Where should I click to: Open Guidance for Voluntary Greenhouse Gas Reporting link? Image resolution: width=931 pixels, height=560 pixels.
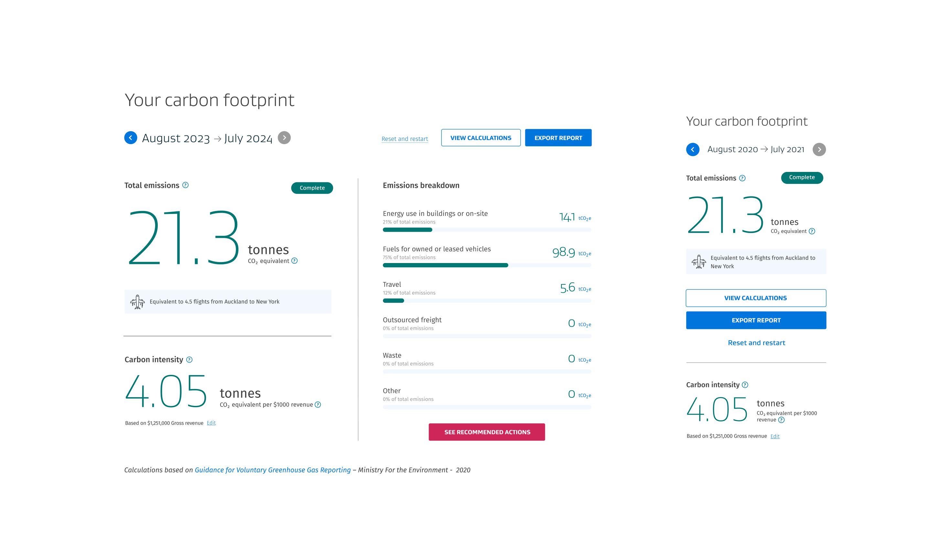[273, 470]
